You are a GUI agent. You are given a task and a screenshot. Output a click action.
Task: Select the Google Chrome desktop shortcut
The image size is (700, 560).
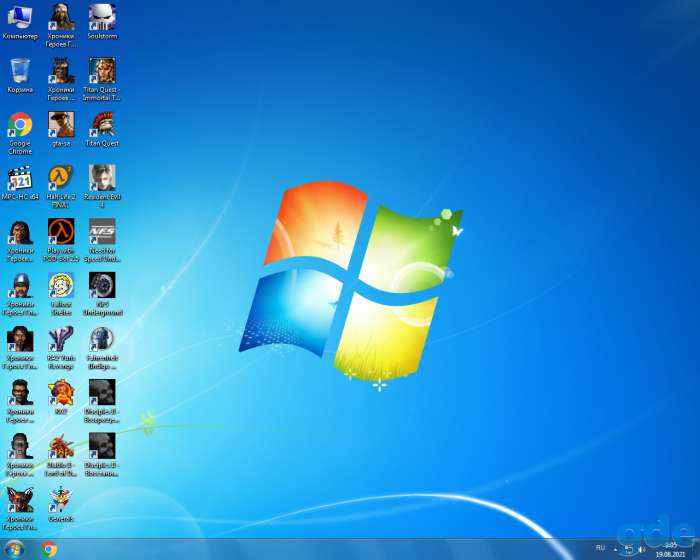pyautogui.click(x=20, y=133)
